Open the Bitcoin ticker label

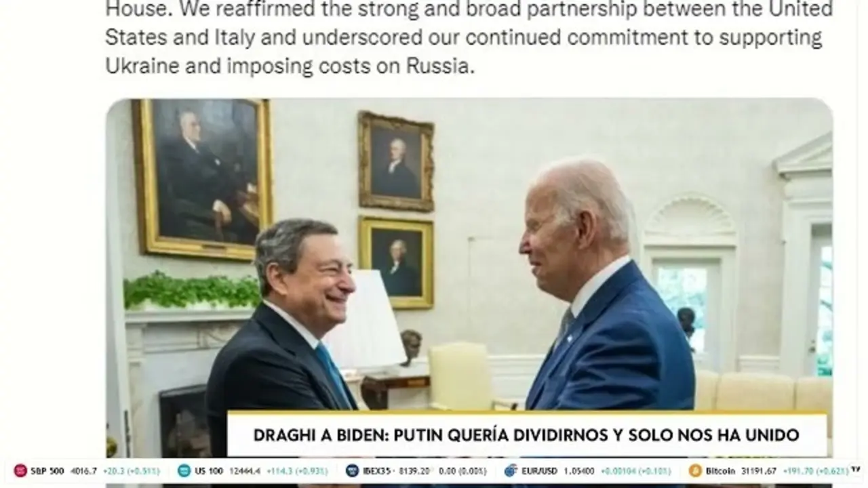[721, 470]
